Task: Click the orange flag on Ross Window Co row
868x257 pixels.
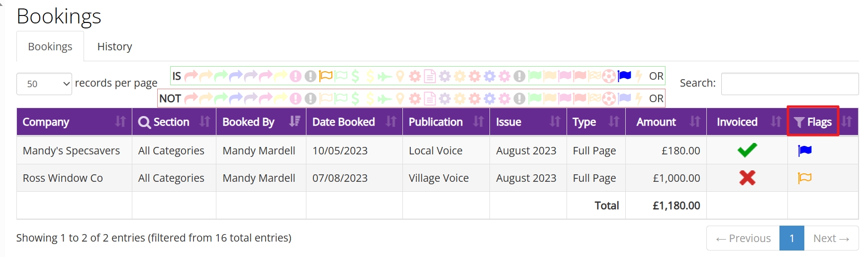Action: tap(805, 178)
